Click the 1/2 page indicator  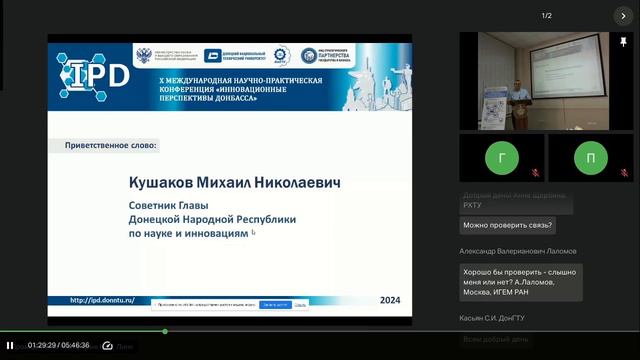coord(547,16)
